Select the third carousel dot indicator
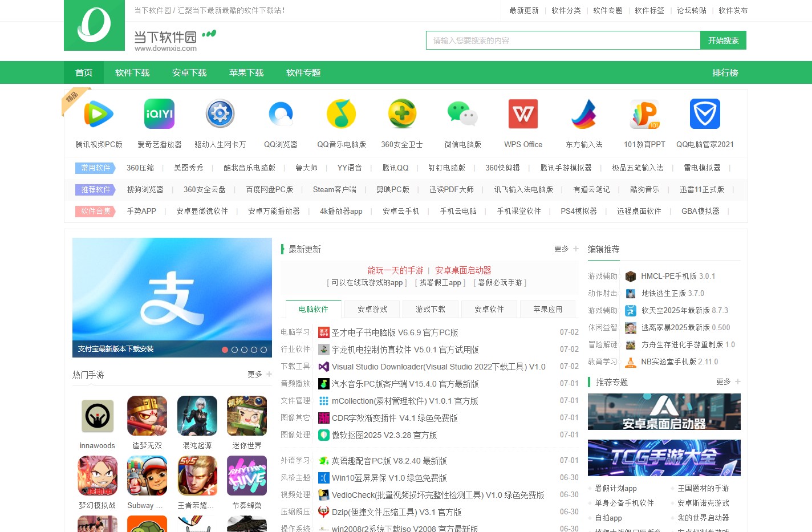812x532 pixels. [244, 350]
